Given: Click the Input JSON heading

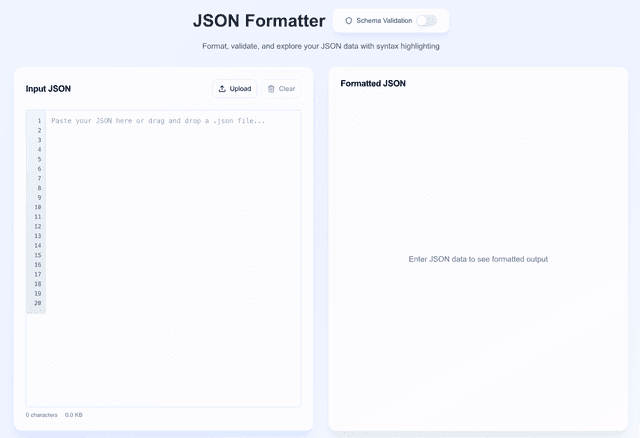Looking at the screenshot, I should coord(48,89).
